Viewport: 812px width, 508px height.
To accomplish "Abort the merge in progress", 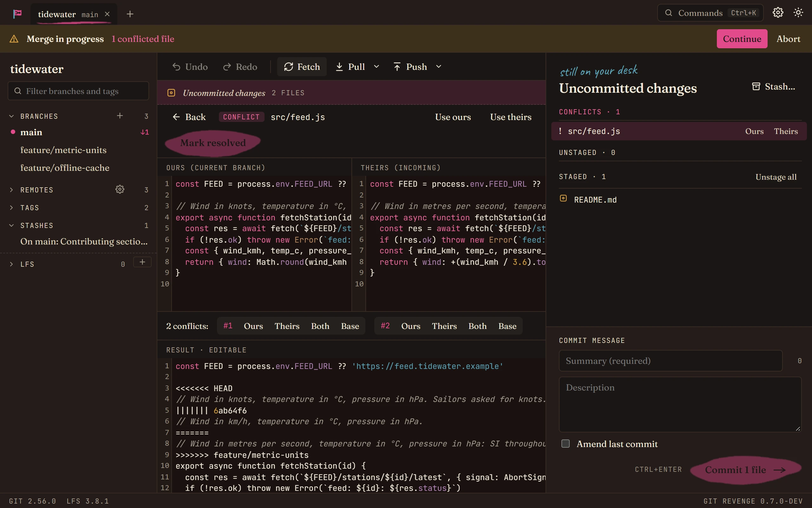I will (788, 39).
